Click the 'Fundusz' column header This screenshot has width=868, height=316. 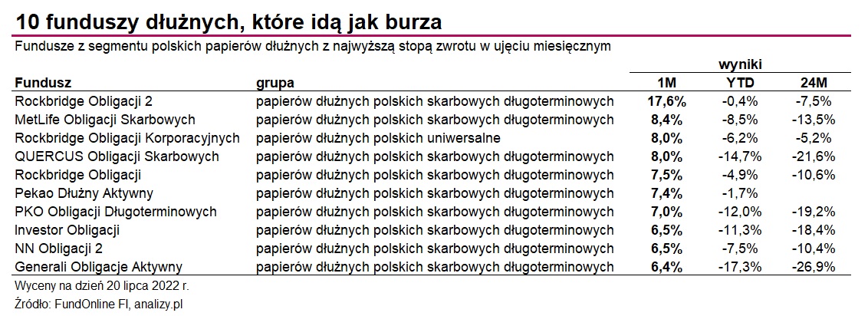[43, 83]
